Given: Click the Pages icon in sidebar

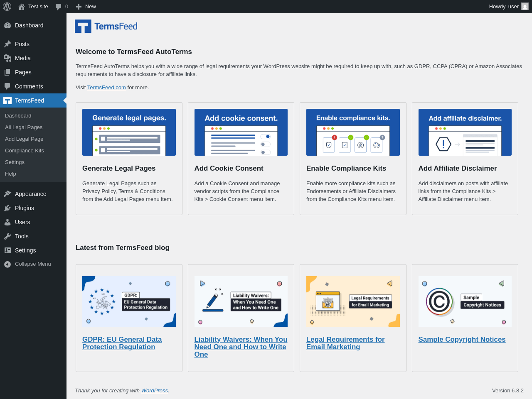Looking at the screenshot, I should point(7,72).
